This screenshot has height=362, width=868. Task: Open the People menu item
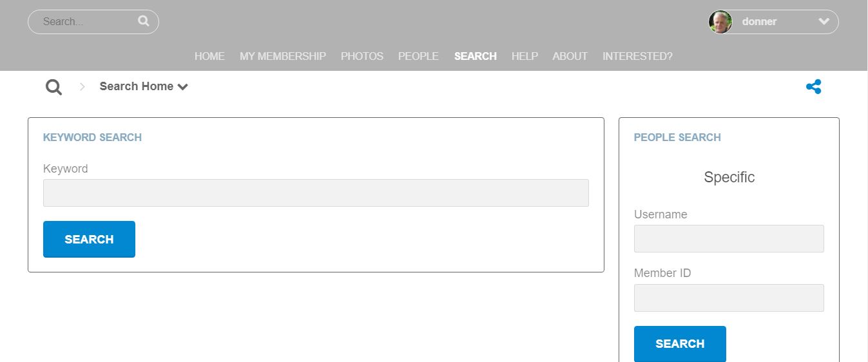418,56
